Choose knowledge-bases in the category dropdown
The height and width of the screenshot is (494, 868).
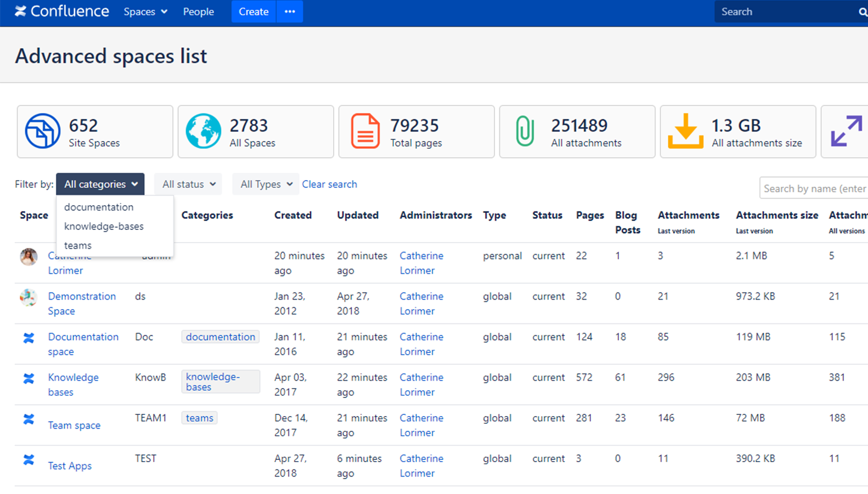point(104,226)
